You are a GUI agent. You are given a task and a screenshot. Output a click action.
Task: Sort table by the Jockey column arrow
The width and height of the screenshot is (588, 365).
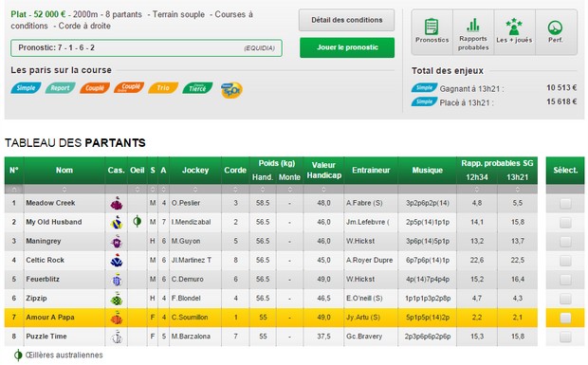(195, 190)
